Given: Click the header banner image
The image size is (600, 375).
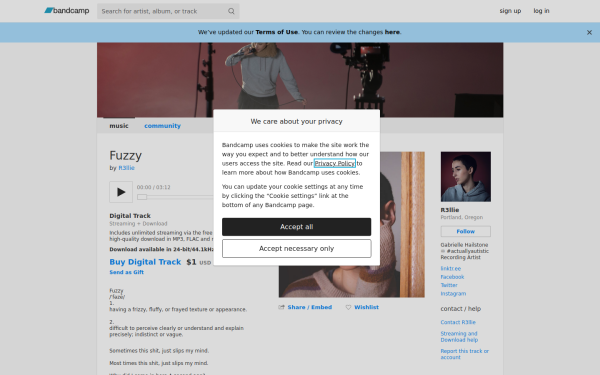Looking at the screenshot, I should [300, 80].
